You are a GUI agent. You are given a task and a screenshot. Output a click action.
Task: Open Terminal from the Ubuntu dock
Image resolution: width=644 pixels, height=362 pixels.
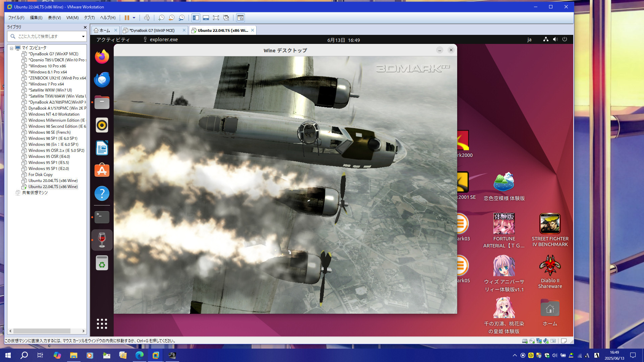(x=102, y=217)
